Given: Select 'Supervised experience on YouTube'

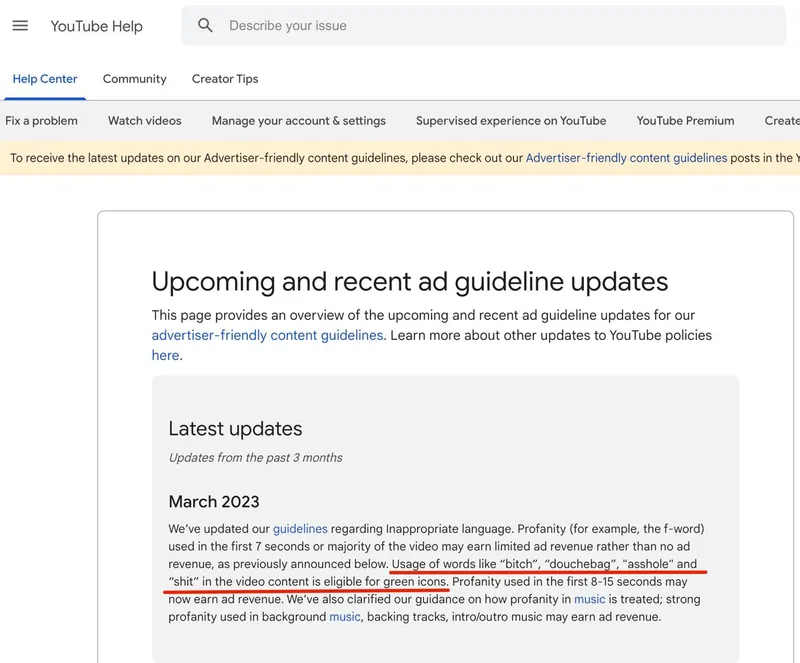Looking at the screenshot, I should [x=511, y=121].
